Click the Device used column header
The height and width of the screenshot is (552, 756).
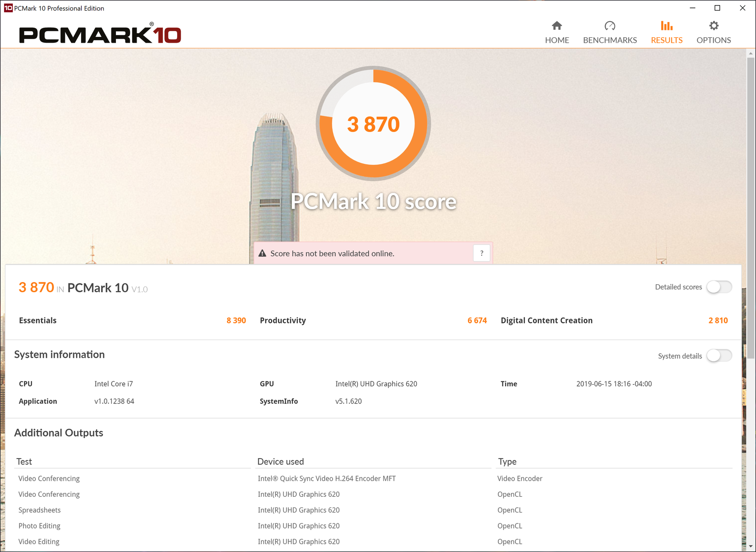(281, 461)
